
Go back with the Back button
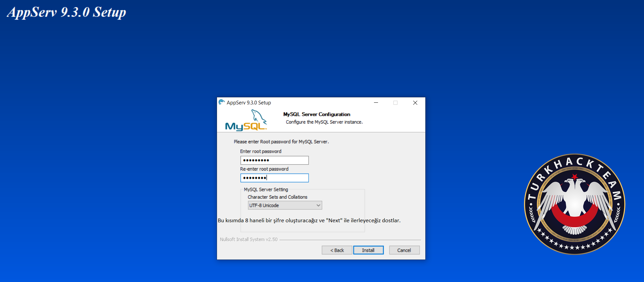[337, 250]
